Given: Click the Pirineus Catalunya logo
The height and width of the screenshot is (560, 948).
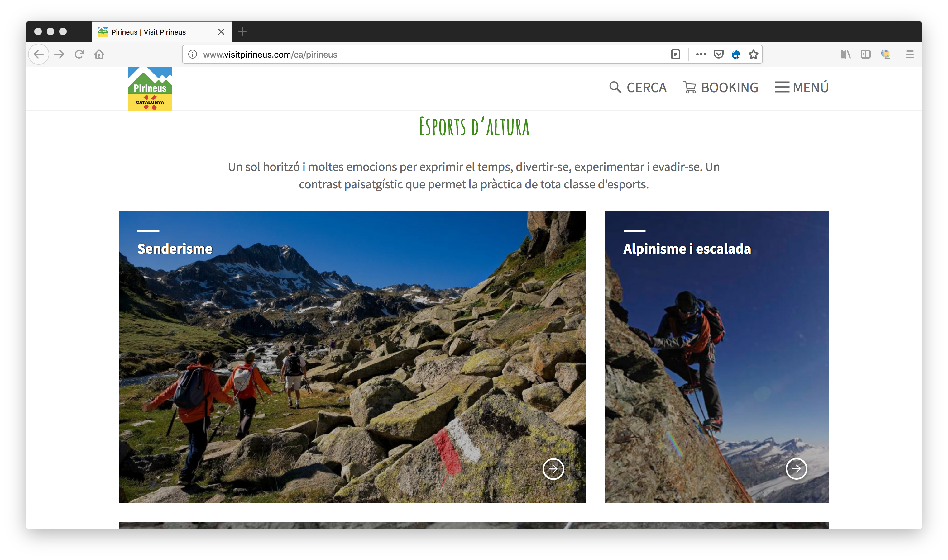Looking at the screenshot, I should point(150,89).
